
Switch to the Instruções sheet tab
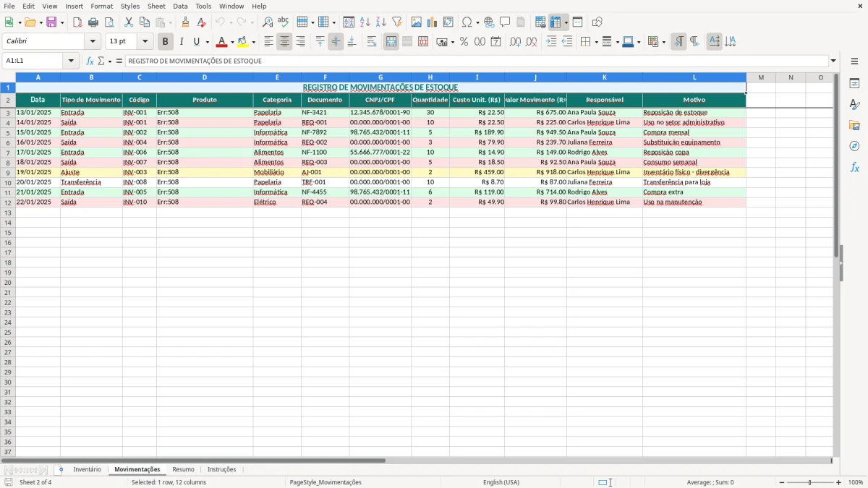point(222,470)
